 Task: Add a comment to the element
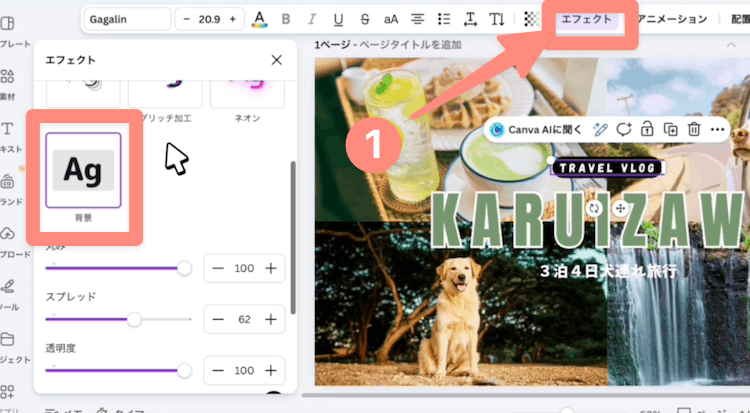(624, 130)
